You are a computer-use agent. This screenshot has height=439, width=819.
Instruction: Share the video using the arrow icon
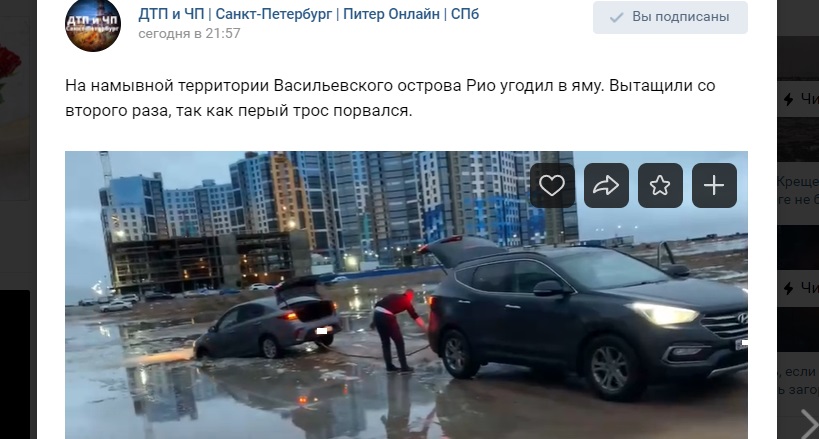(606, 186)
